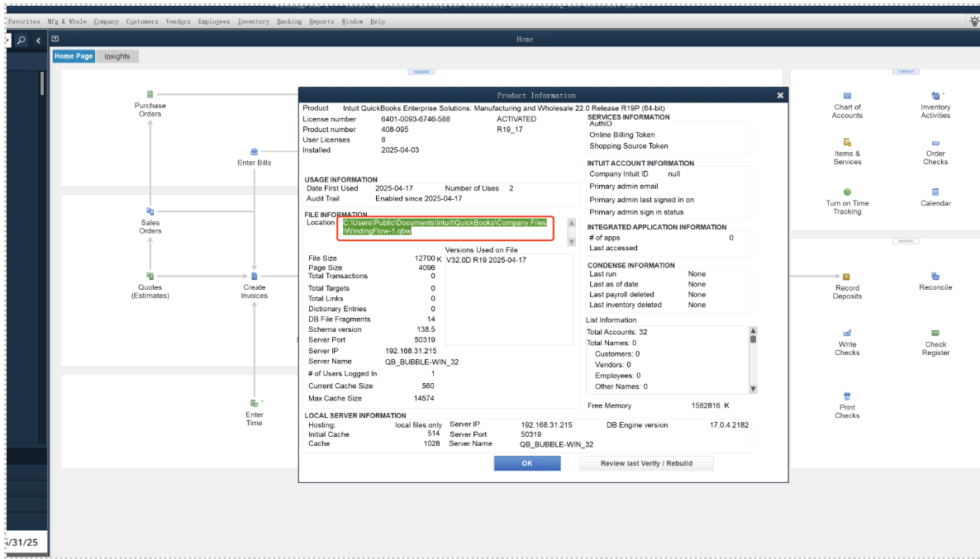Click the 'V32.0D R19 2025-04-17' version entry
The width and height of the screenshot is (980, 559).
[486, 260]
